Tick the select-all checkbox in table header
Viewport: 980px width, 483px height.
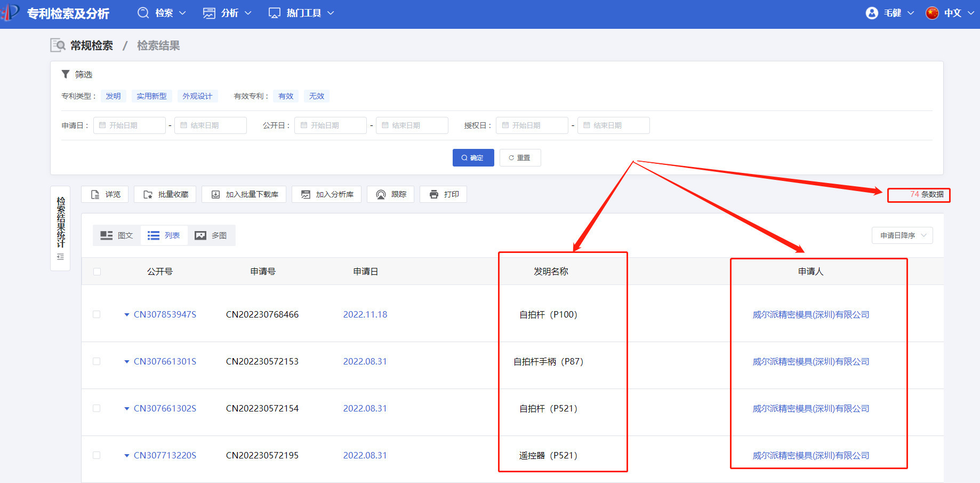97,272
